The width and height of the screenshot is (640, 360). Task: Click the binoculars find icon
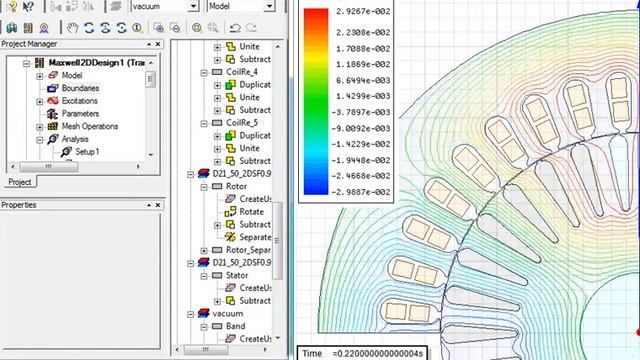click(11, 28)
